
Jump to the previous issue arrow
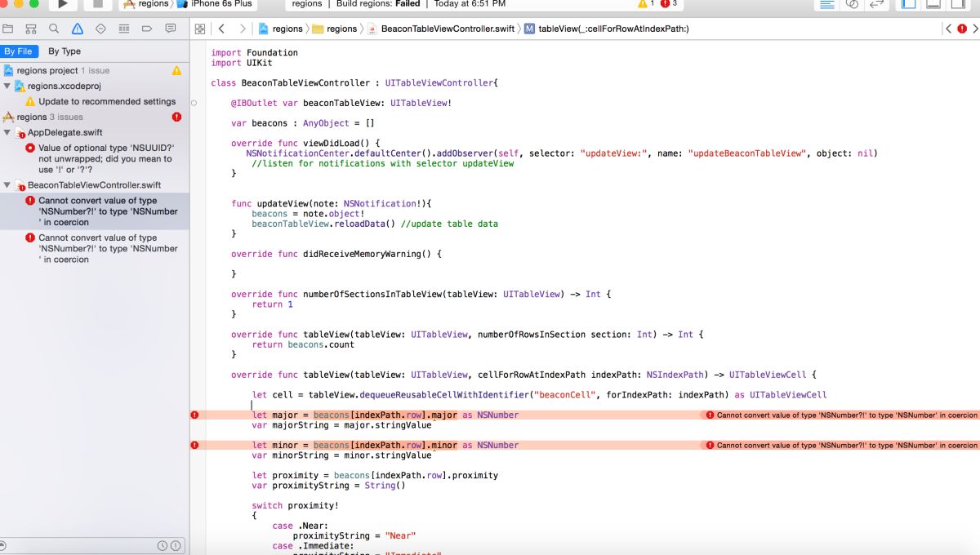(x=947, y=29)
